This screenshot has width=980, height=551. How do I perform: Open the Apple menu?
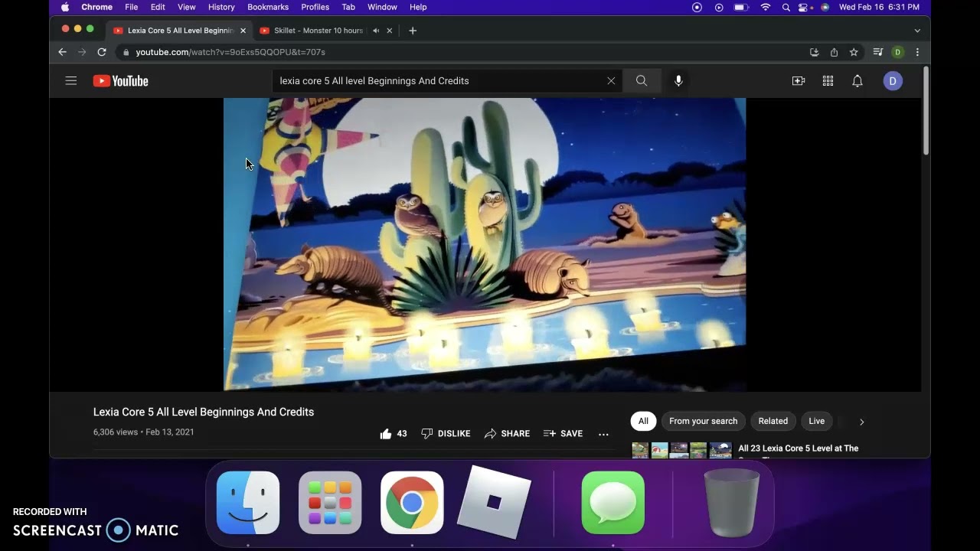point(65,7)
